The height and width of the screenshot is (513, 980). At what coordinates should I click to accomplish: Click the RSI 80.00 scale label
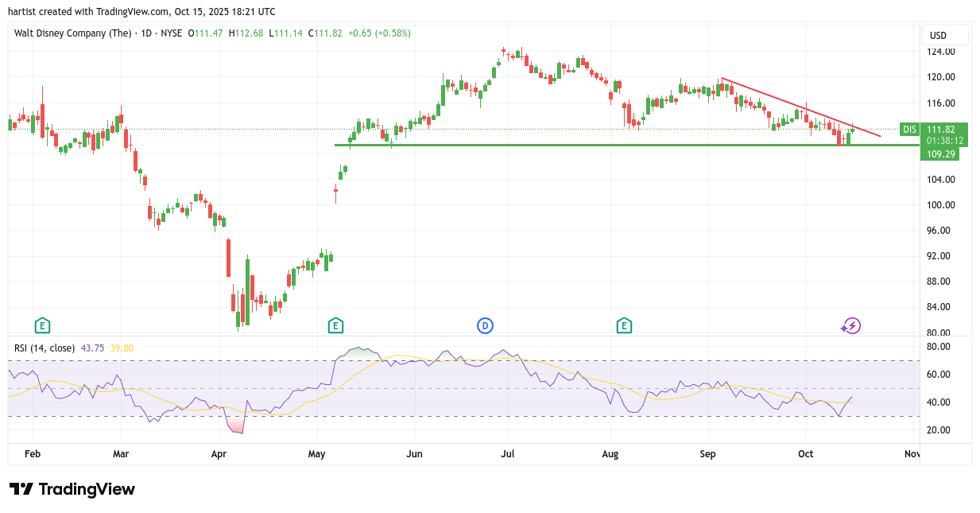pos(939,347)
